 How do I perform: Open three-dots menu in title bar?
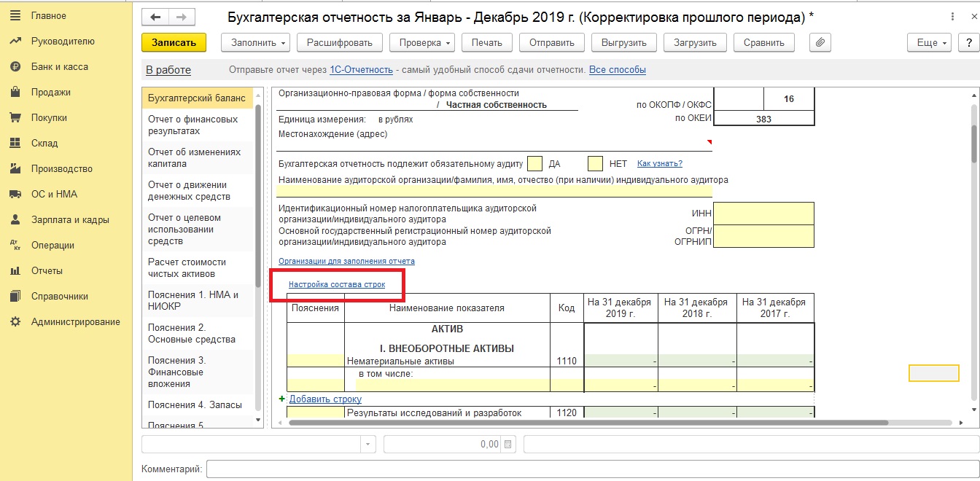[952, 17]
